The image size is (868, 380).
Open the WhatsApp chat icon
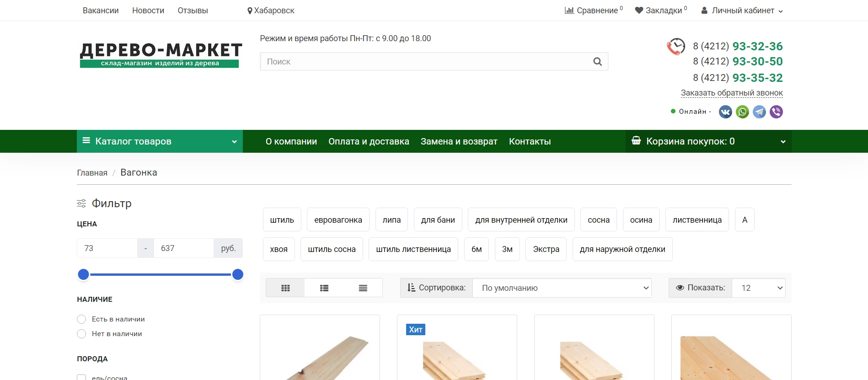point(742,112)
